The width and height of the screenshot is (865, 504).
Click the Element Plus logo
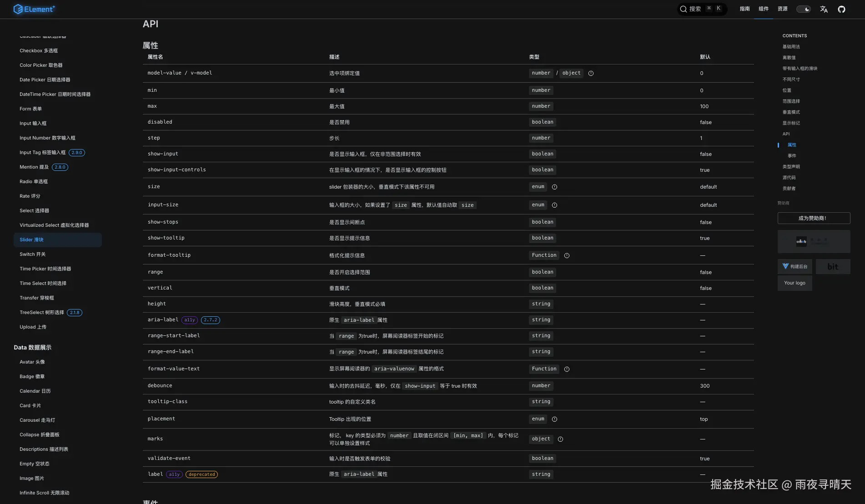pyautogui.click(x=34, y=9)
